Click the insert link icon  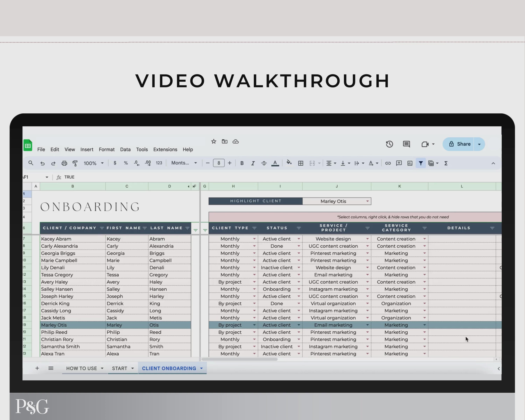click(388, 163)
